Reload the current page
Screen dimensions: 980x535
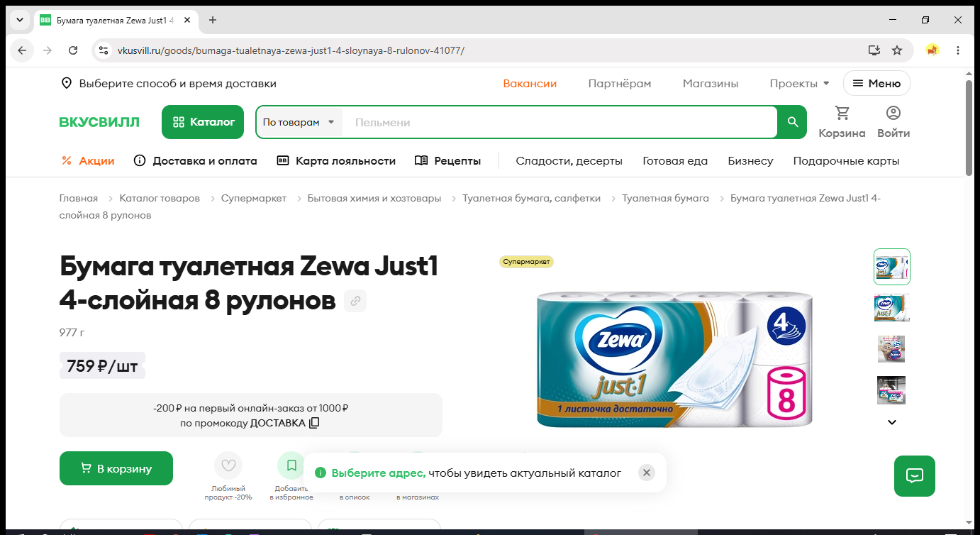tap(73, 50)
